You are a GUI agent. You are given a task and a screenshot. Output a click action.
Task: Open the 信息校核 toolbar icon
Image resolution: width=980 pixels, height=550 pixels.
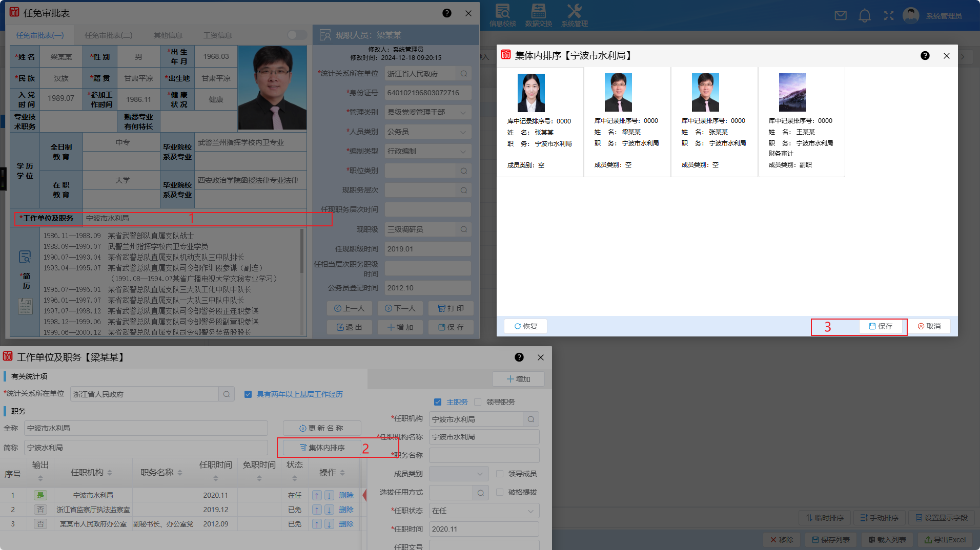click(x=502, y=15)
